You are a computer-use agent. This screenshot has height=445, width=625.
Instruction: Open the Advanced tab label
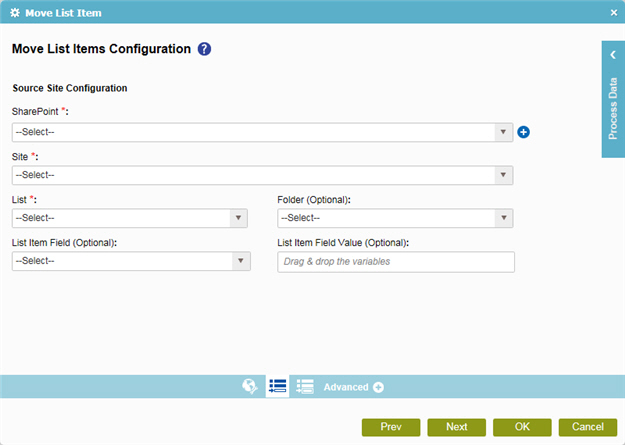[x=346, y=387]
